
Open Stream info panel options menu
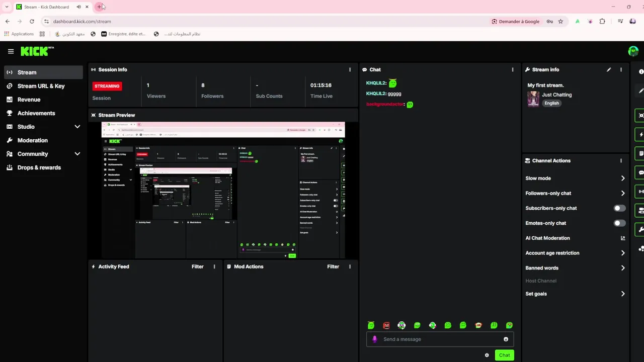[x=621, y=70]
